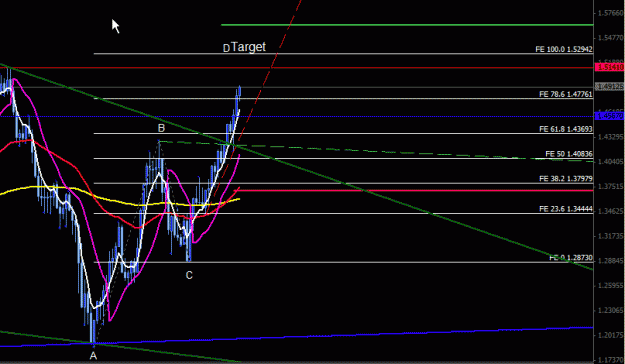Select the 'FE 0 1.28730' level label
Viewport: 625px width, 364px height.
571,258
